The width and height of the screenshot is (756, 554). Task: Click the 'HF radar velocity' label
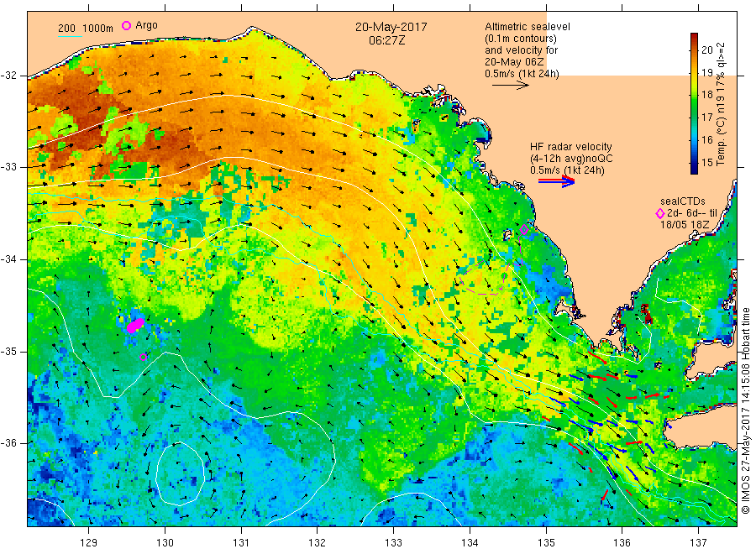click(x=571, y=146)
